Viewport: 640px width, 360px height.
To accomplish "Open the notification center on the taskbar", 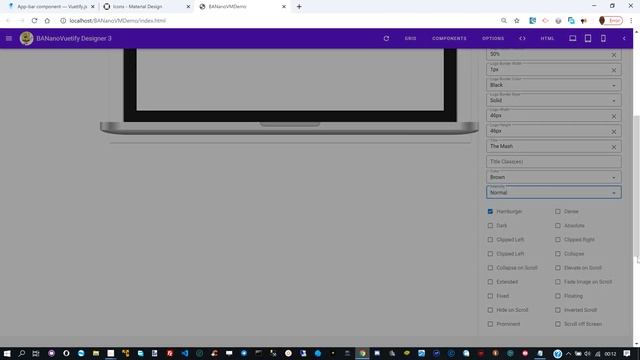I will [x=627, y=353].
